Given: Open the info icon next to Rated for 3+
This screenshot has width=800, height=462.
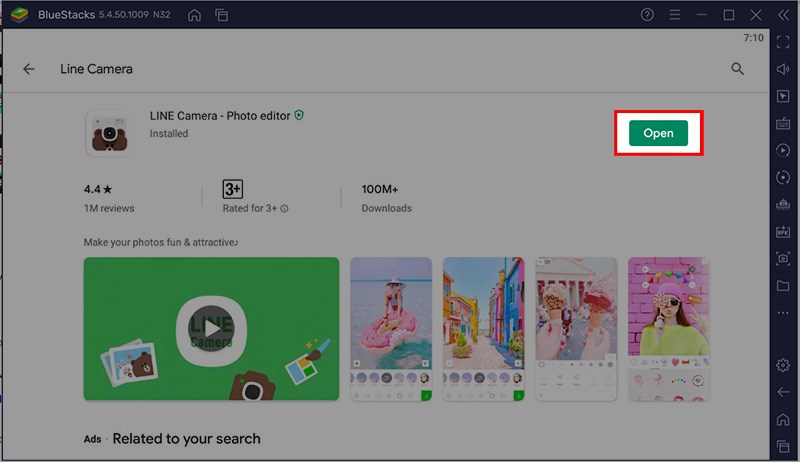Looking at the screenshot, I should tap(284, 209).
